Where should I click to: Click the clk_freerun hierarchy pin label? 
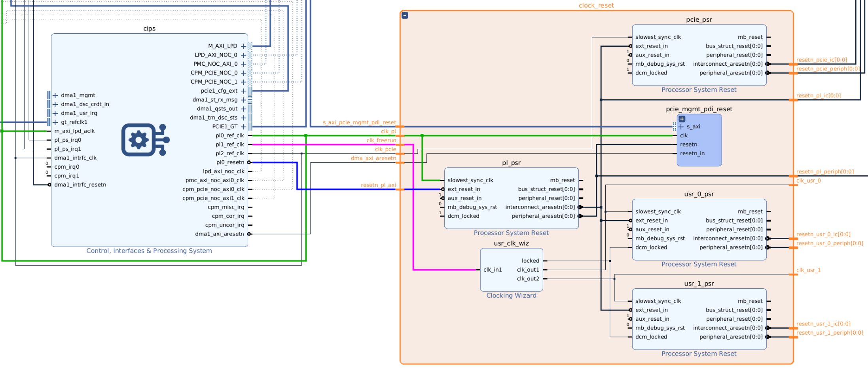pyautogui.click(x=381, y=140)
